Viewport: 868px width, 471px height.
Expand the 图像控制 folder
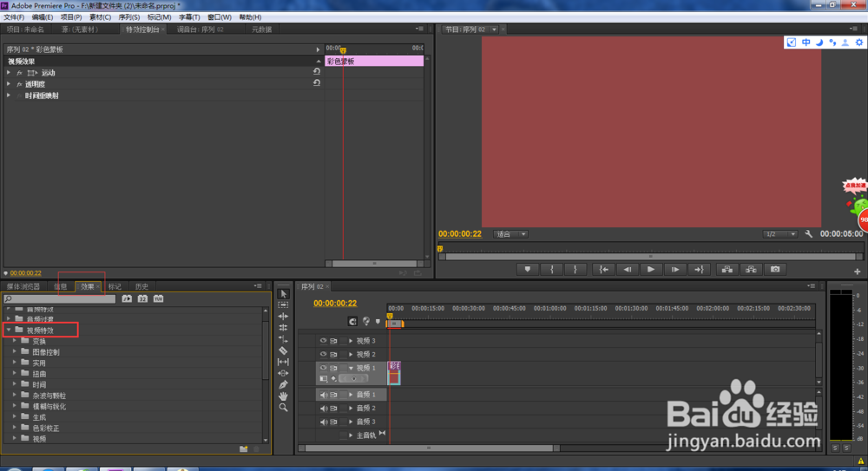(x=15, y=351)
